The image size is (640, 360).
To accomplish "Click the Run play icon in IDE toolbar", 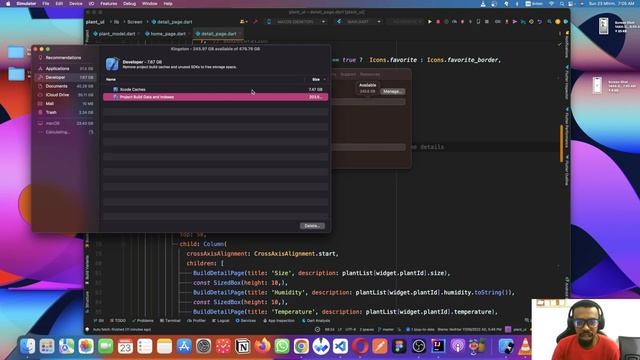I will click(430, 22).
